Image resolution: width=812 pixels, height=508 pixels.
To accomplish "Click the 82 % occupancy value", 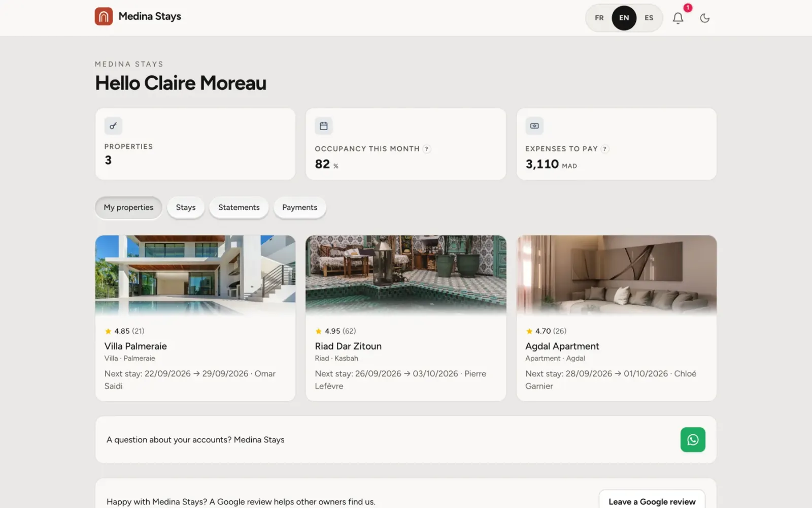I will tap(326, 164).
